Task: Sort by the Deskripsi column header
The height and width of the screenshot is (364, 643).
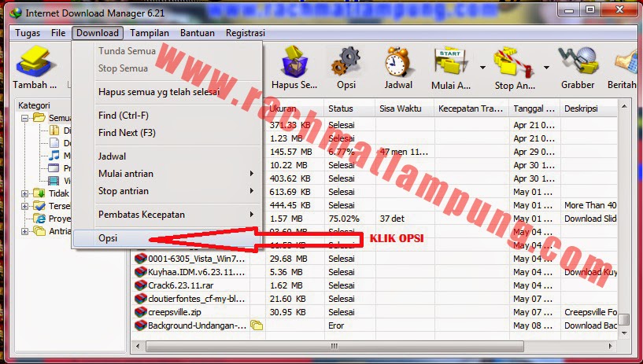Action: point(589,108)
